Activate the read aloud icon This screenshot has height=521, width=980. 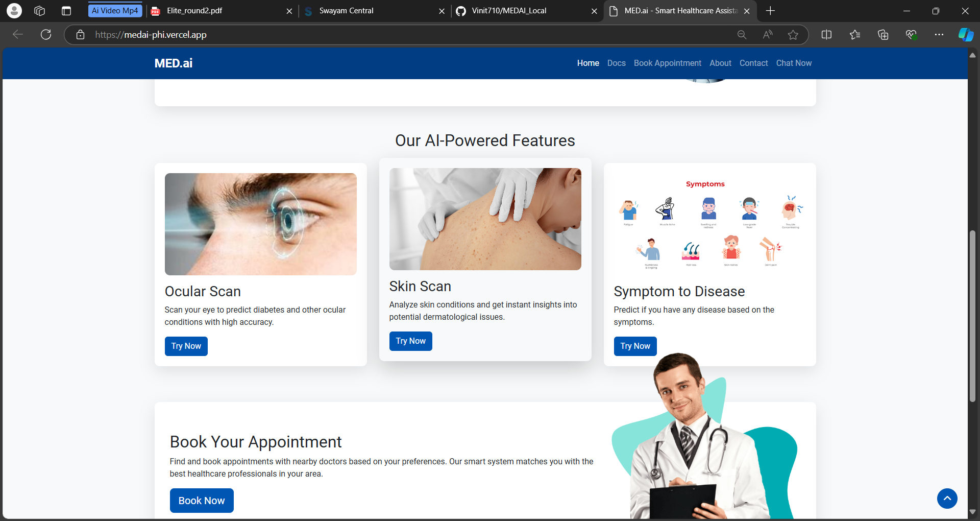[767, 35]
